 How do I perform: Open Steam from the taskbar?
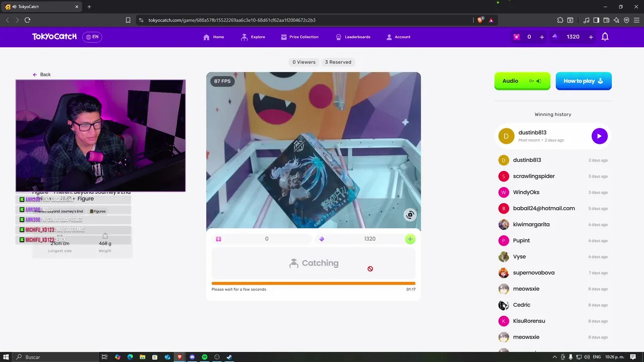point(229,357)
